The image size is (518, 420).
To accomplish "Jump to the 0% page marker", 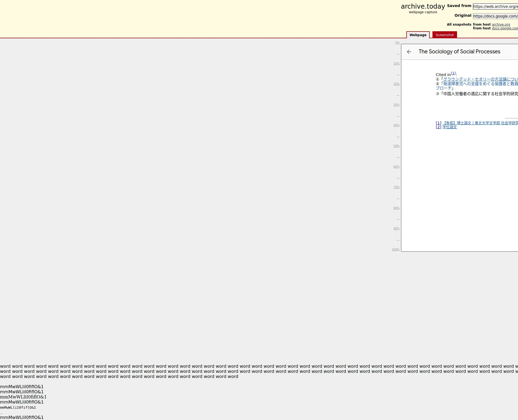I will coord(397,43).
